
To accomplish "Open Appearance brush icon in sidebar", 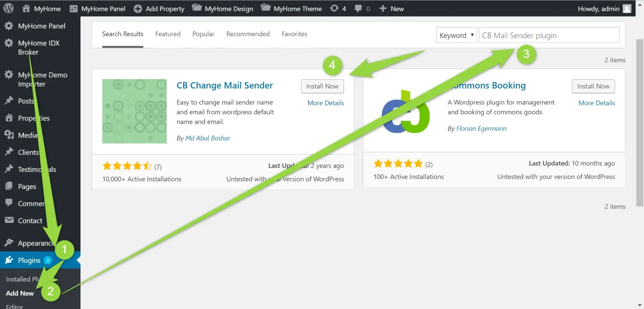I will click(x=9, y=243).
